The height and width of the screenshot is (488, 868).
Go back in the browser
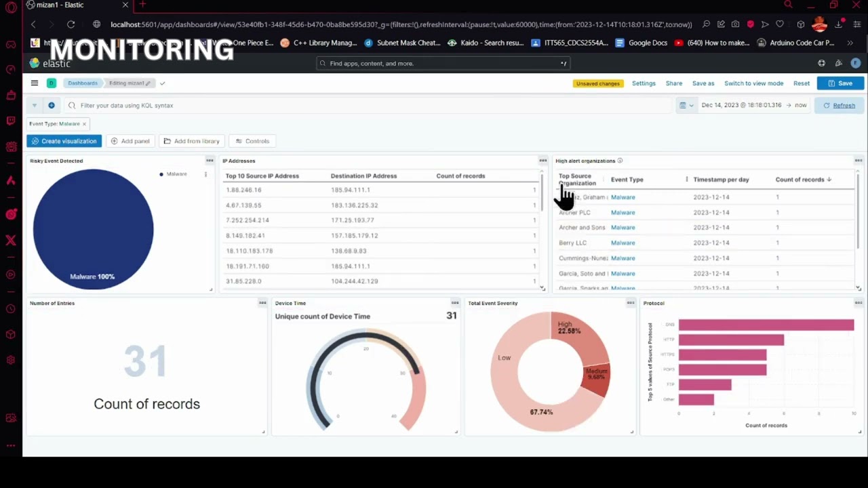pyautogui.click(x=33, y=24)
